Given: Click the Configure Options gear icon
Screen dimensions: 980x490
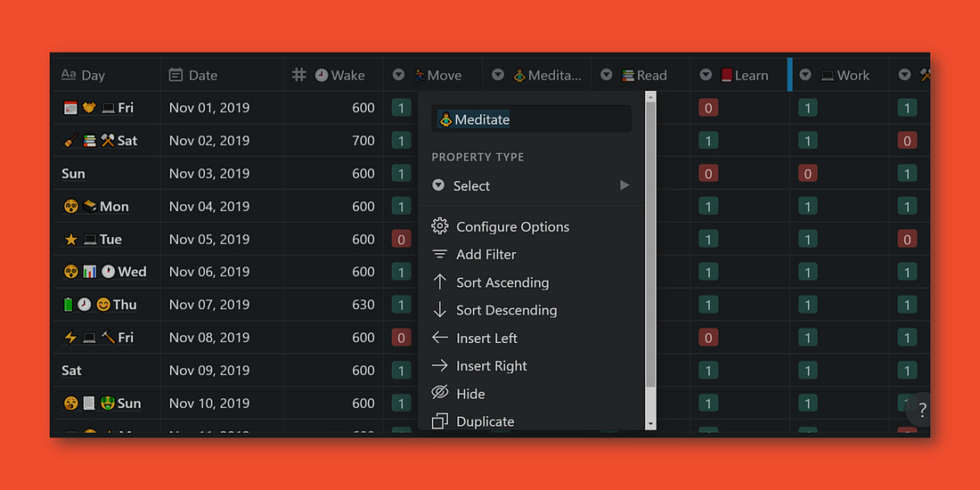Looking at the screenshot, I should [x=440, y=226].
